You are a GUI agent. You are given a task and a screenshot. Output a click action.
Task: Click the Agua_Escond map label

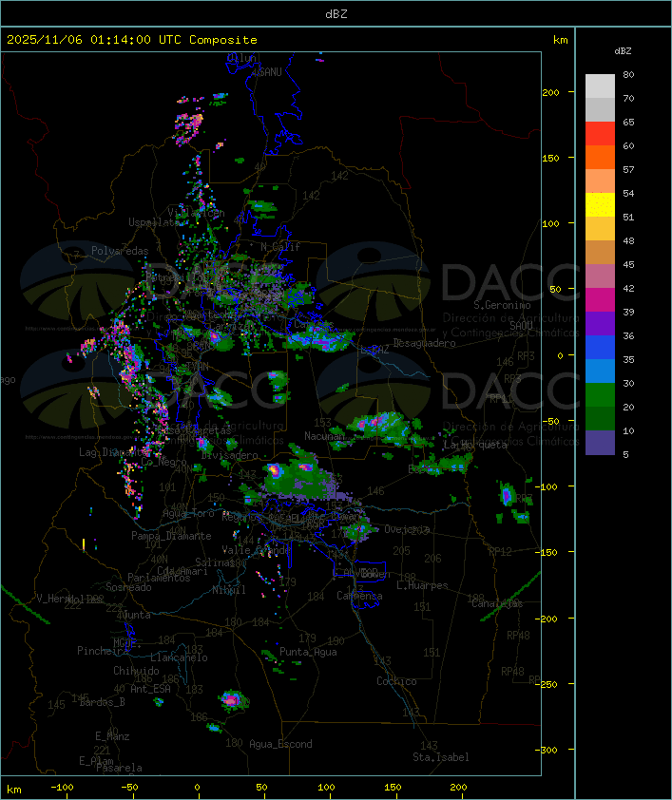tap(280, 744)
